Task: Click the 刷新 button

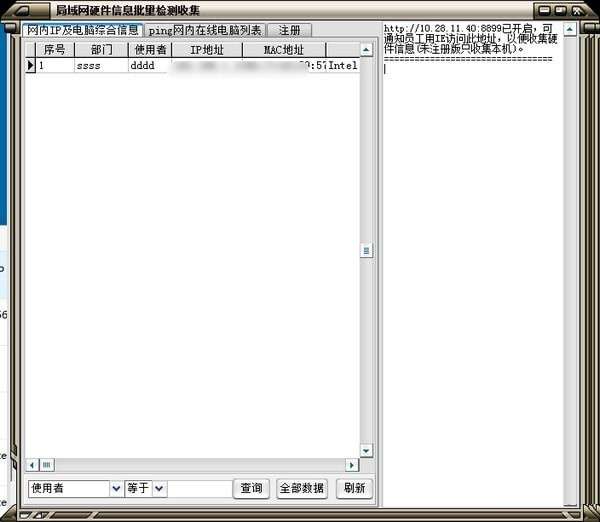Action: tap(354, 488)
